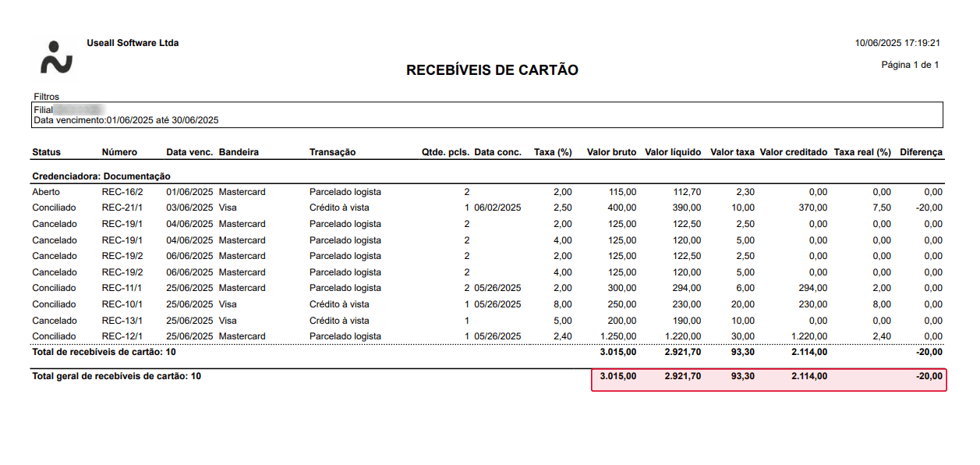Select the Total geral de recebíveis label

point(116,376)
